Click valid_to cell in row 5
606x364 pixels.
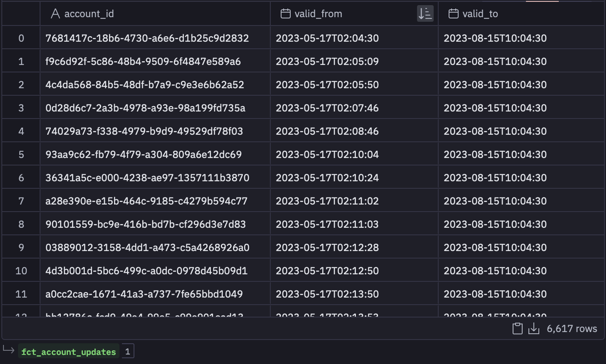click(x=495, y=154)
